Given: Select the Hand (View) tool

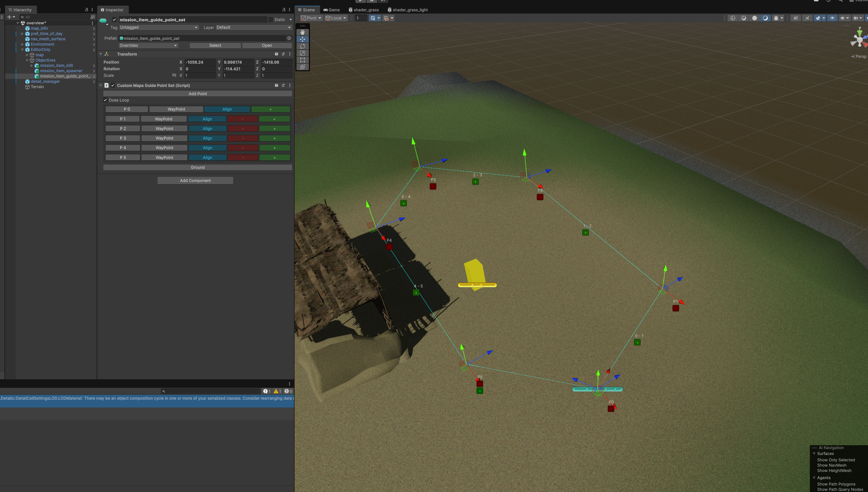Looking at the screenshot, I should coord(302,32).
